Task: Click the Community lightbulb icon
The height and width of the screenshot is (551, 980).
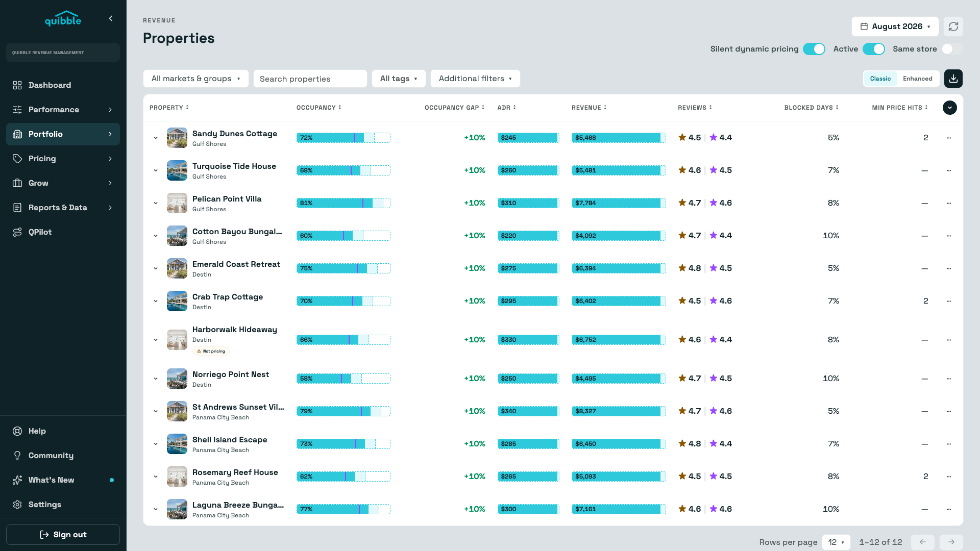Action: coord(17,456)
